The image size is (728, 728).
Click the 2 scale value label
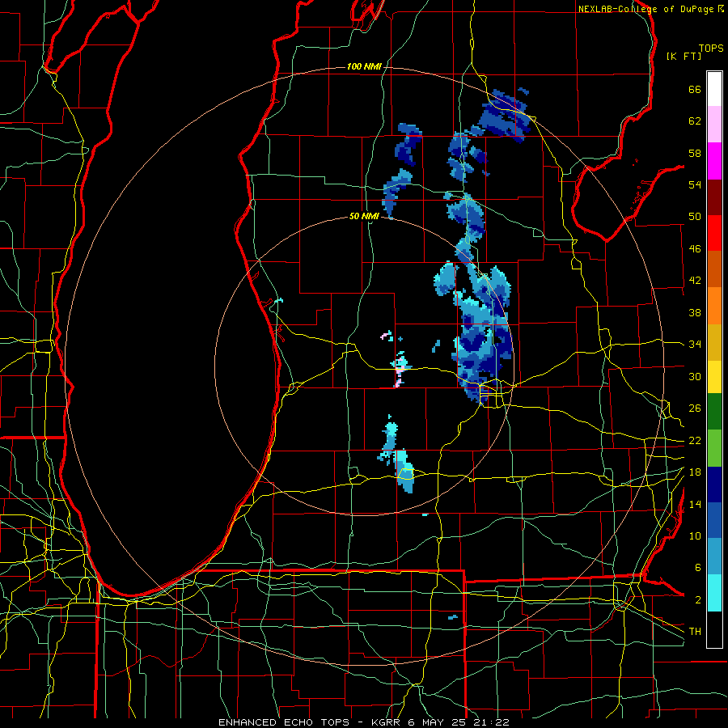coord(697,600)
